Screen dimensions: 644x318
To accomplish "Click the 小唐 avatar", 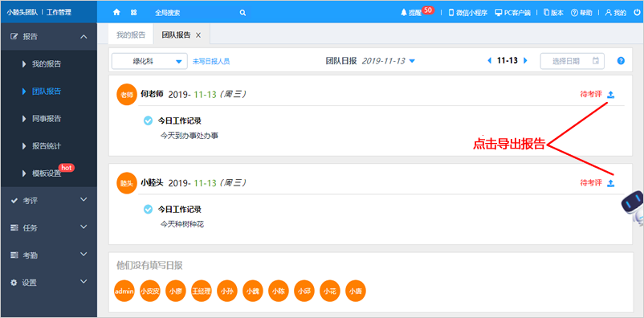I will (355, 291).
